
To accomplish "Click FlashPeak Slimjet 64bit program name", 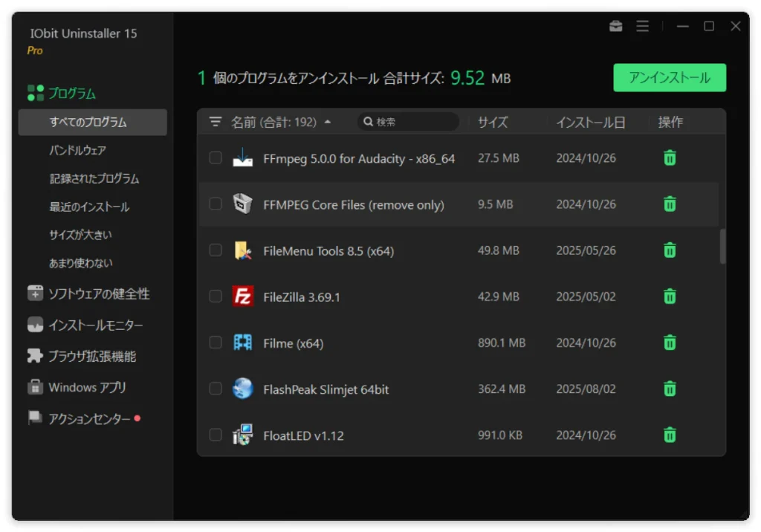I will tap(326, 389).
